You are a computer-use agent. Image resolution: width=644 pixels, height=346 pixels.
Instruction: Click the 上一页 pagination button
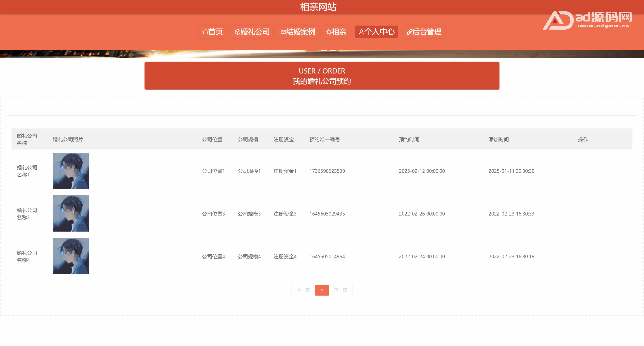click(303, 290)
